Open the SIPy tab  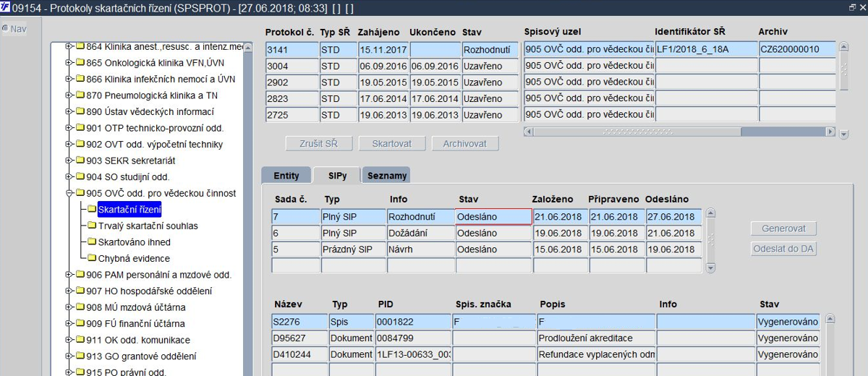coord(336,175)
